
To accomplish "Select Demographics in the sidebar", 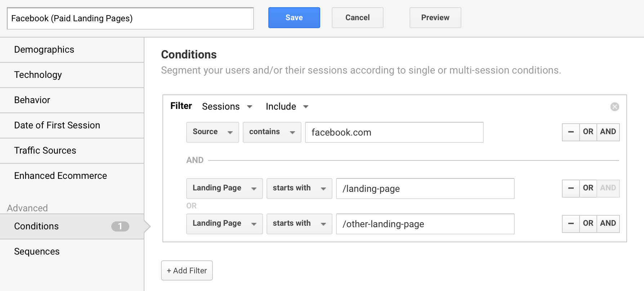I will click(44, 49).
